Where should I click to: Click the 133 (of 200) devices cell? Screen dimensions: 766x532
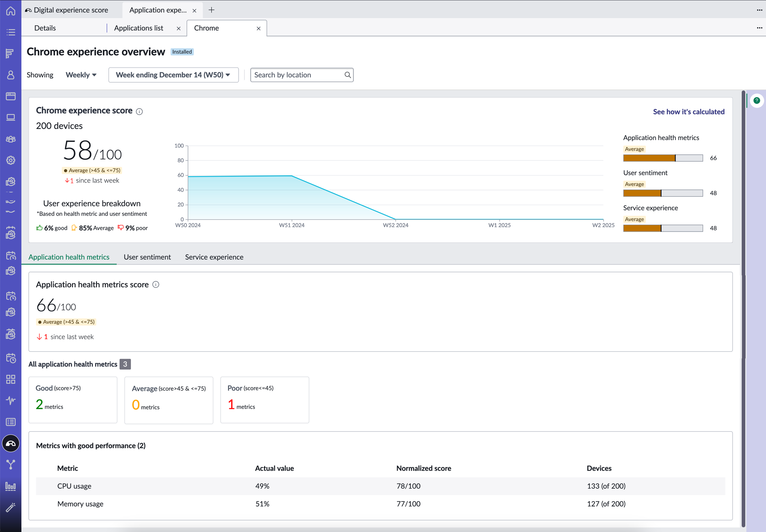606,486
